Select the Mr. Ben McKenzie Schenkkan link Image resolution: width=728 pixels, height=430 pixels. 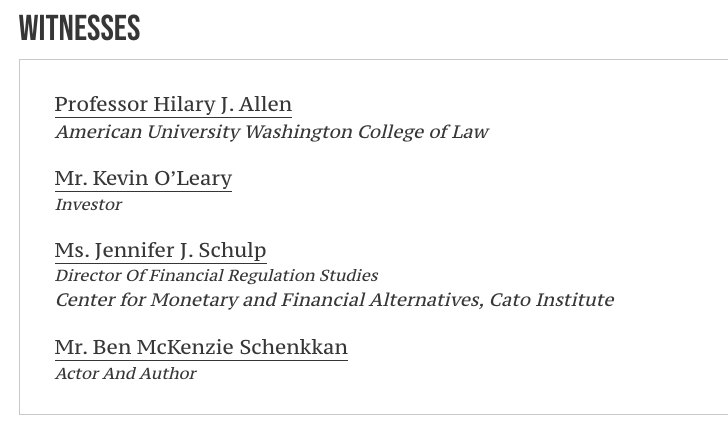[x=201, y=347]
